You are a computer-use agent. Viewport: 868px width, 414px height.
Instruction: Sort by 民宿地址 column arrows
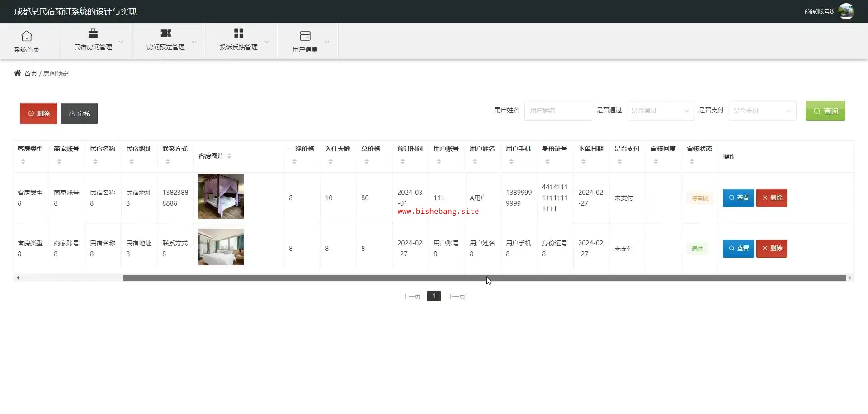coord(132,161)
